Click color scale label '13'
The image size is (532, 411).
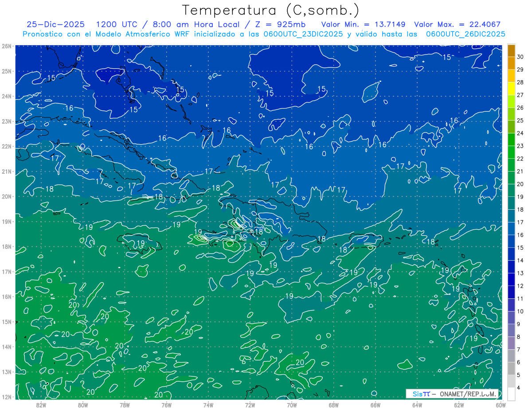tap(520, 273)
